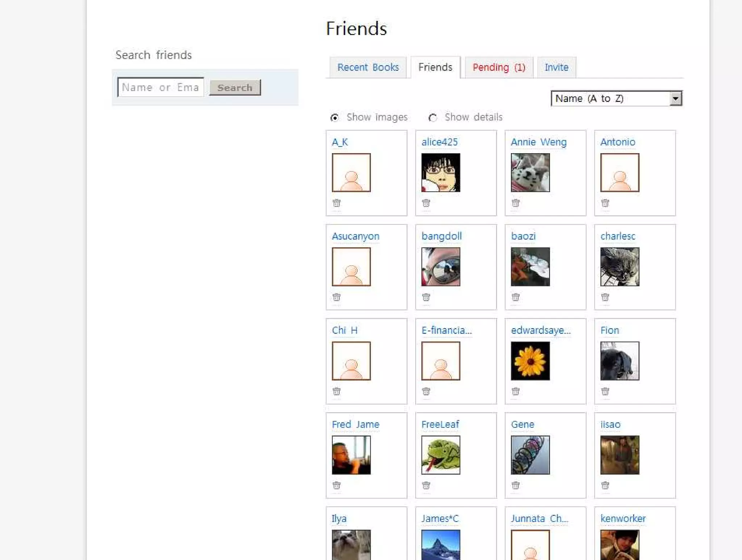742x560 pixels.
Task: Click the Chi H name link
Action: tap(344, 330)
